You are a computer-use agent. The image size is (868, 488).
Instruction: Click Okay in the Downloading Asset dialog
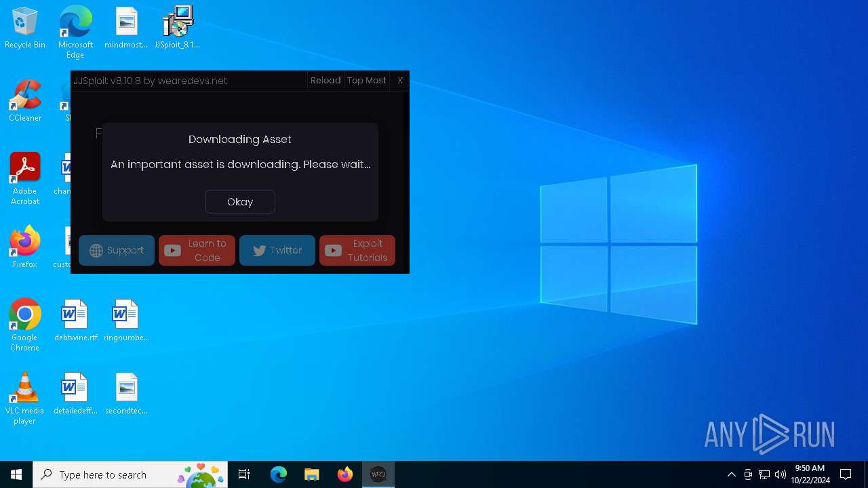[x=240, y=202]
